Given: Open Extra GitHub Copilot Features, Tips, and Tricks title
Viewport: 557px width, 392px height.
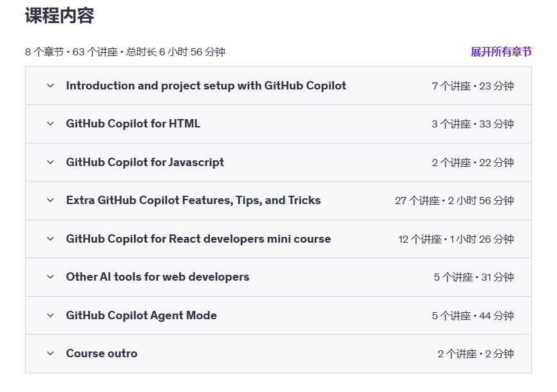Looking at the screenshot, I should tap(193, 200).
